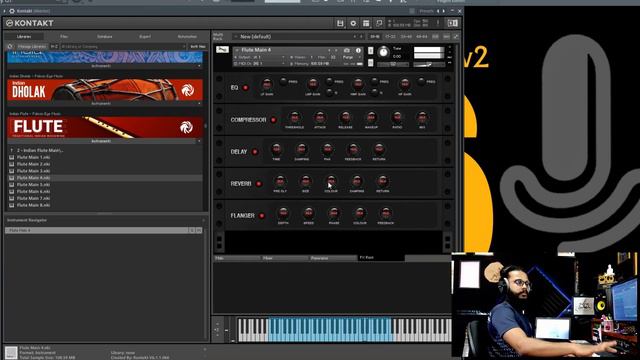Click the Compressor Release knob
The image size is (640, 360).
(x=345, y=118)
